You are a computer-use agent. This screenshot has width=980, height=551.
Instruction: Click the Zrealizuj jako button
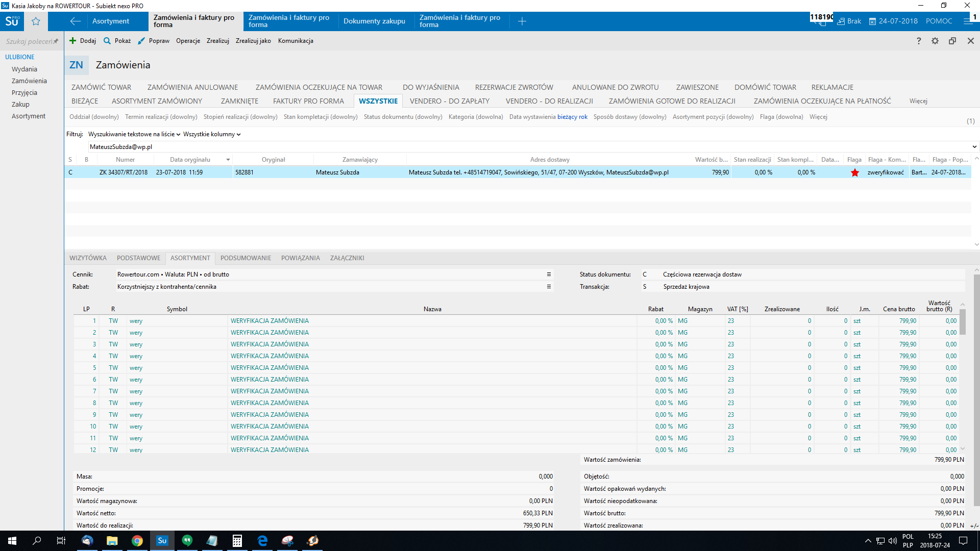(x=253, y=41)
